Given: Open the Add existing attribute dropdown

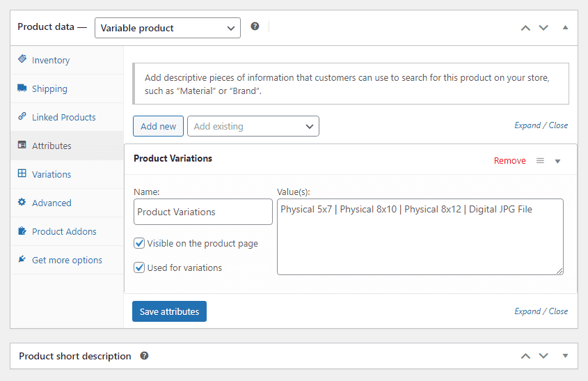Looking at the screenshot, I should [x=253, y=126].
